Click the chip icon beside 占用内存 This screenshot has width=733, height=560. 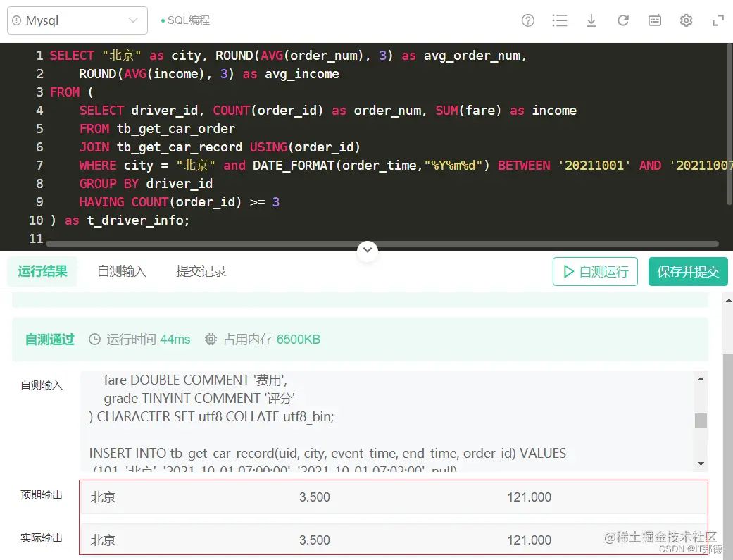coord(211,340)
